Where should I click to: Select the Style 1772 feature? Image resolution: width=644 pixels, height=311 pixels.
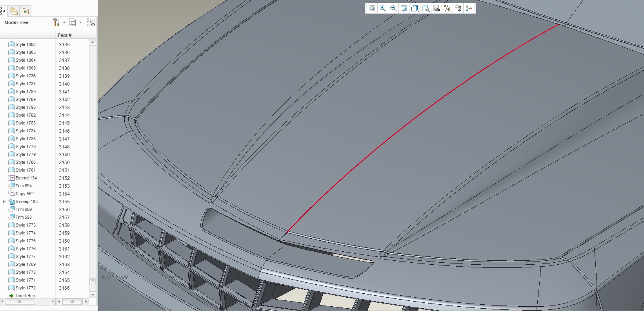coord(25,288)
